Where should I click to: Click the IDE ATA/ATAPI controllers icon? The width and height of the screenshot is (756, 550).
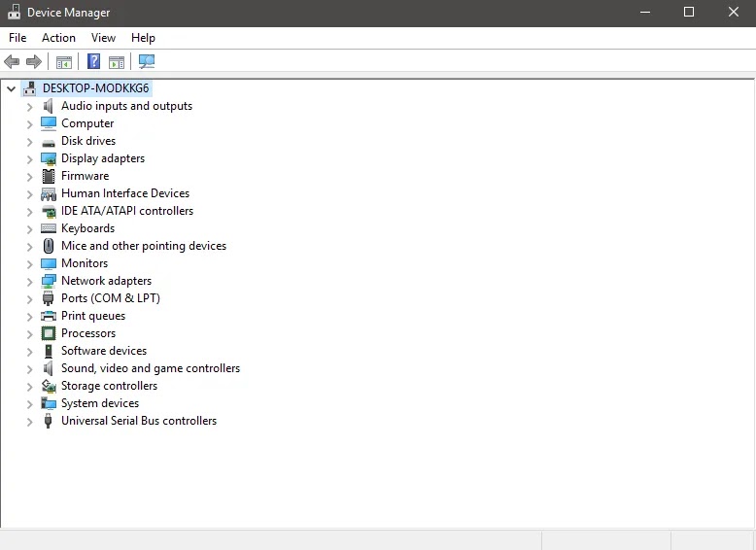tap(49, 211)
